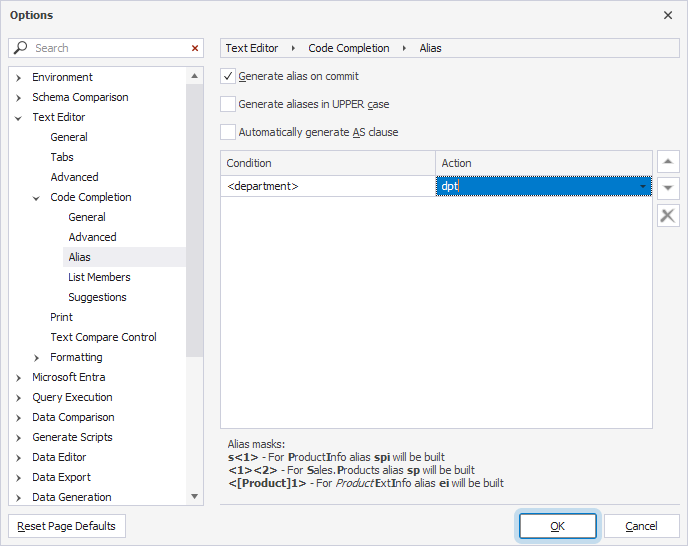Viewport: 688px width, 546px height.
Task: Clear the search box with red X
Action: (x=195, y=48)
